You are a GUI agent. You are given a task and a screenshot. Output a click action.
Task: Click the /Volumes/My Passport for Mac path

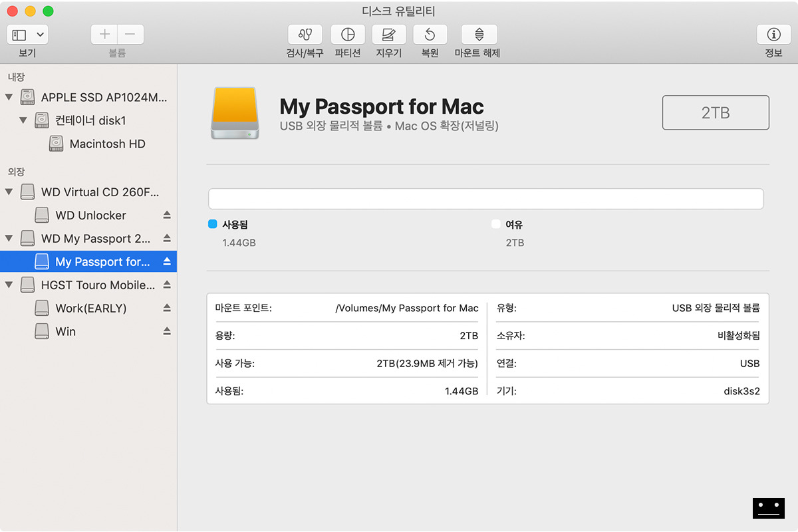pos(407,308)
